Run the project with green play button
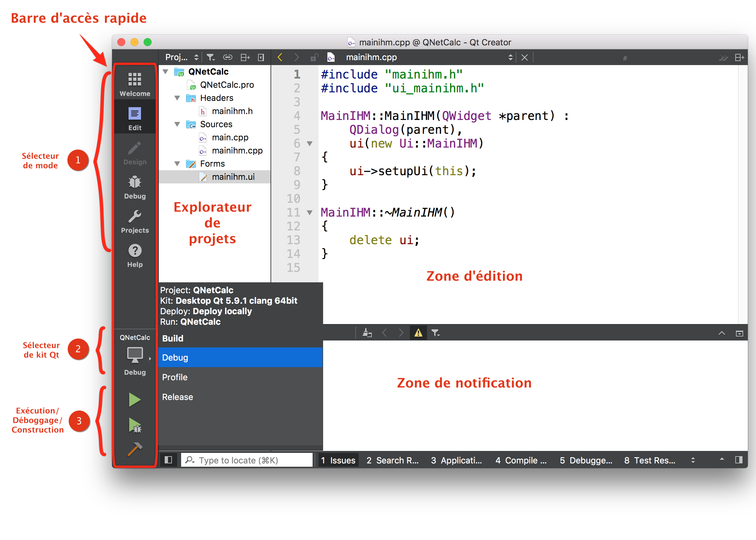 click(135, 399)
